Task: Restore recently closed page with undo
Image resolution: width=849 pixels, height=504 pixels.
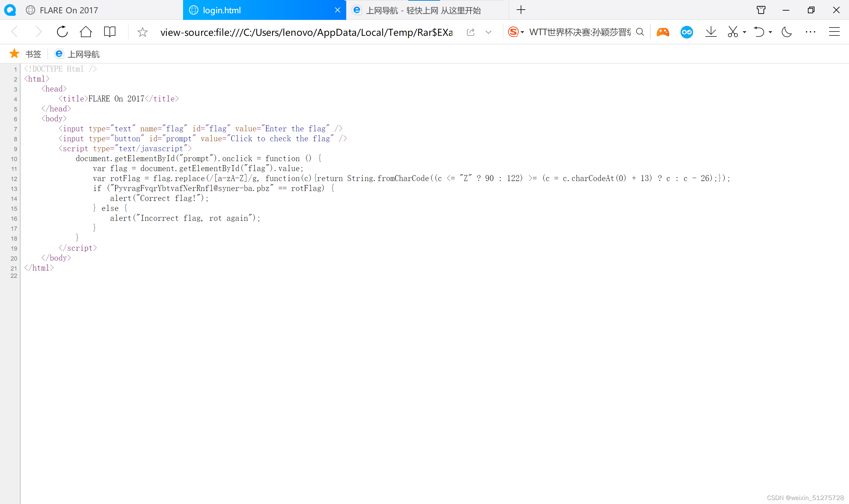Action: [x=759, y=32]
